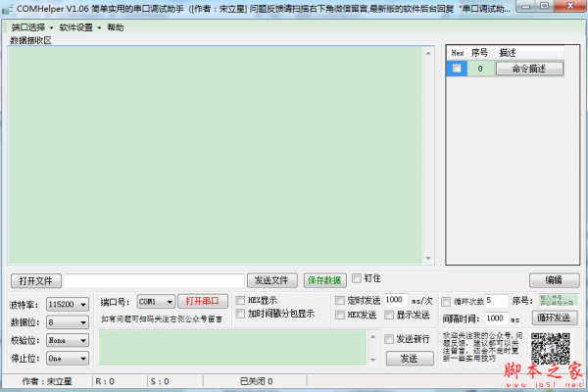Click the S : 0 status entry

coord(160,381)
